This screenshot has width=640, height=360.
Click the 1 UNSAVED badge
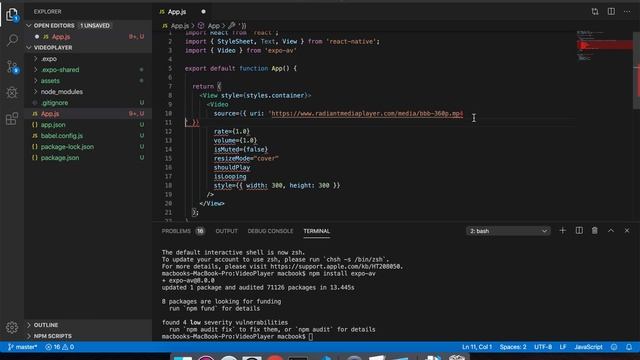tap(95, 25)
